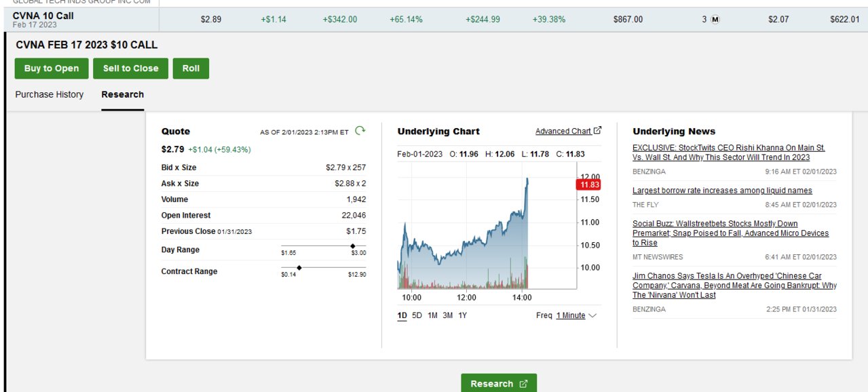
Task: Open Largest borrow rate increases article
Action: (722, 191)
